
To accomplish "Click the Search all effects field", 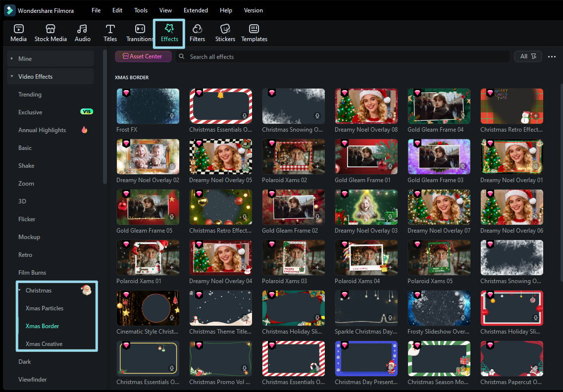I will click(x=343, y=56).
